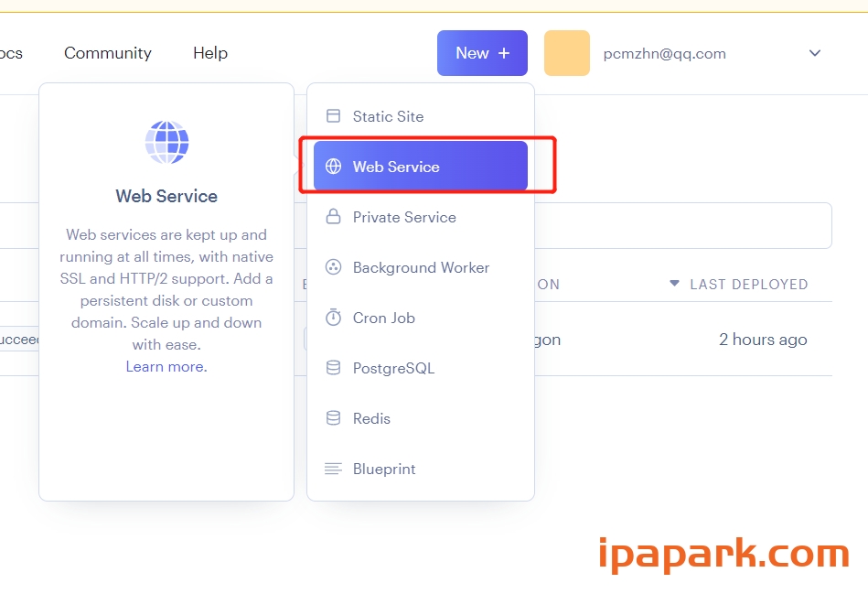Viewport: 868px width, 594px height.
Task: Click the Blueprint stacked-lines icon
Action: (333, 469)
